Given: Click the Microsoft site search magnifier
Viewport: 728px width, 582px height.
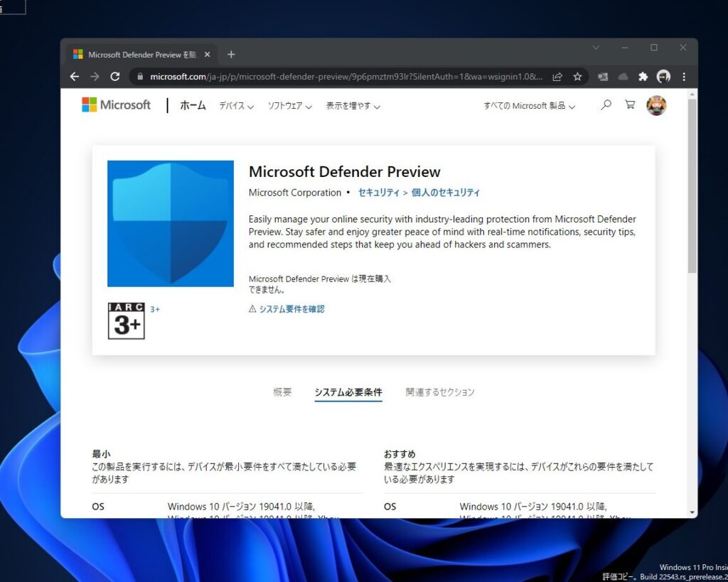Looking at the screenshot, I should (606, 105).
